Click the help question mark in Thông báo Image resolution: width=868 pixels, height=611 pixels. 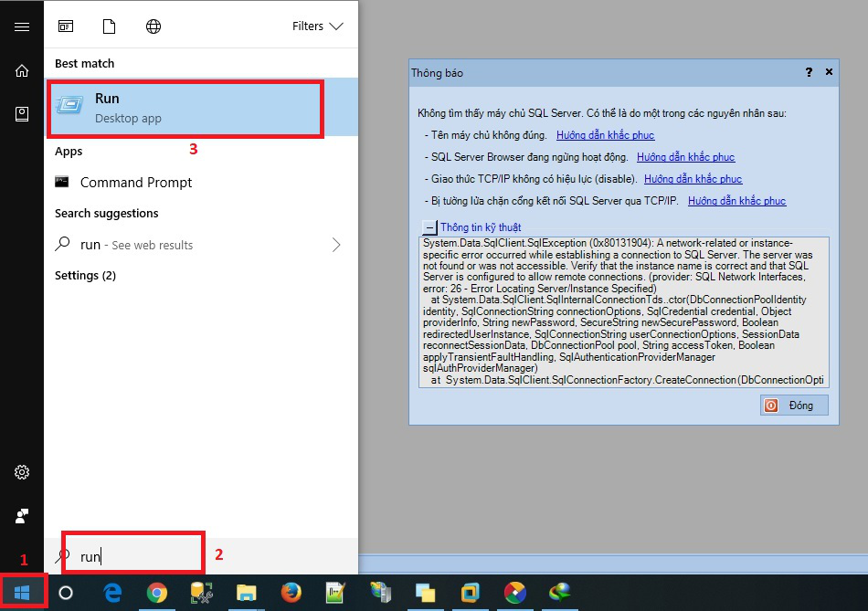(809, 72)
